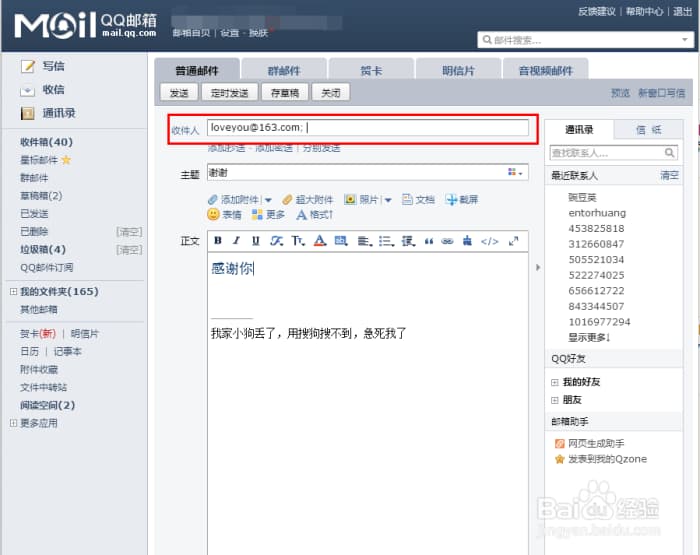Viewport: 700px width, 555px height.
Task: Open the 收件箱 inbox folder
Action: (46, 142)
